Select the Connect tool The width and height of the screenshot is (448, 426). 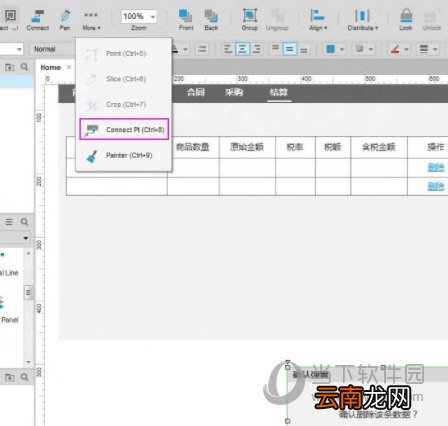[x=37, y=20]
